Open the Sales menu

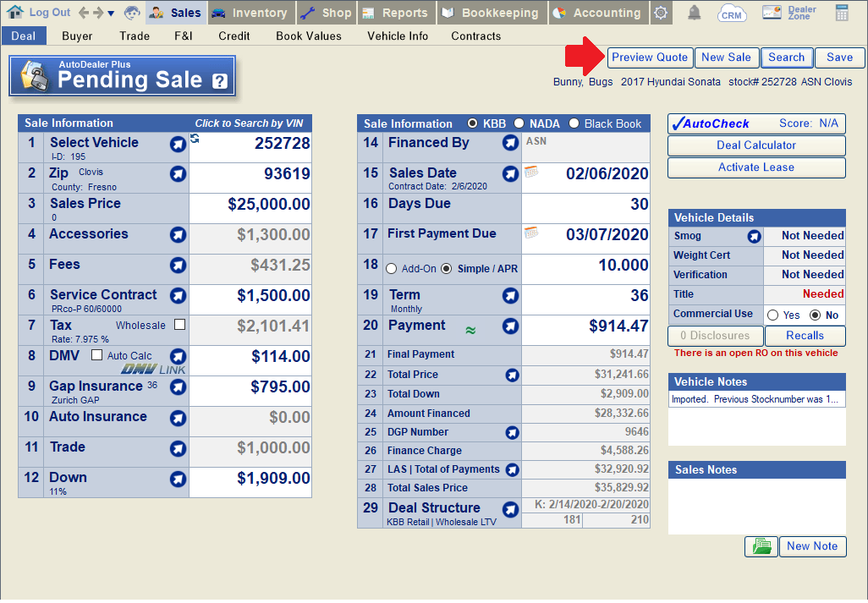coord(176,13)
